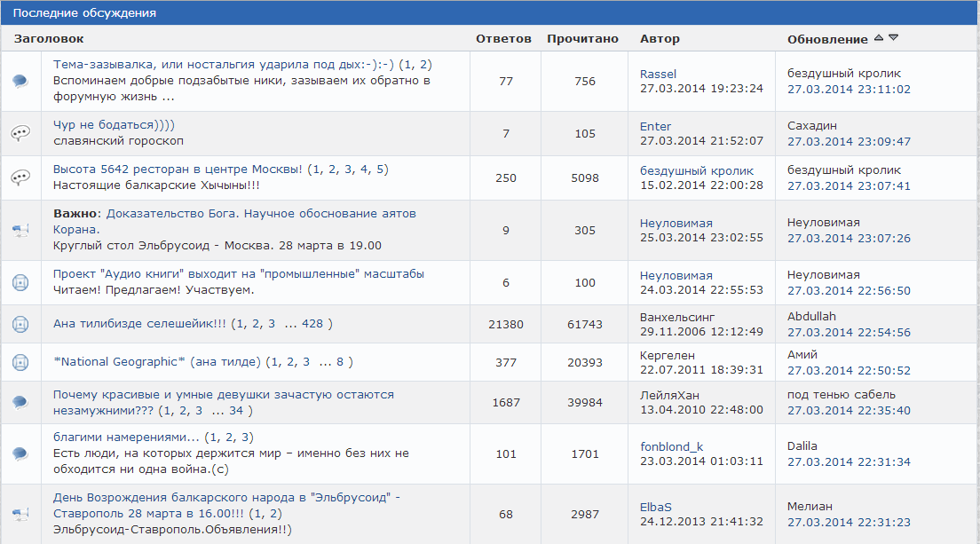Click the announcement icon beside Доказательство Бога topic

click(20, 230)
